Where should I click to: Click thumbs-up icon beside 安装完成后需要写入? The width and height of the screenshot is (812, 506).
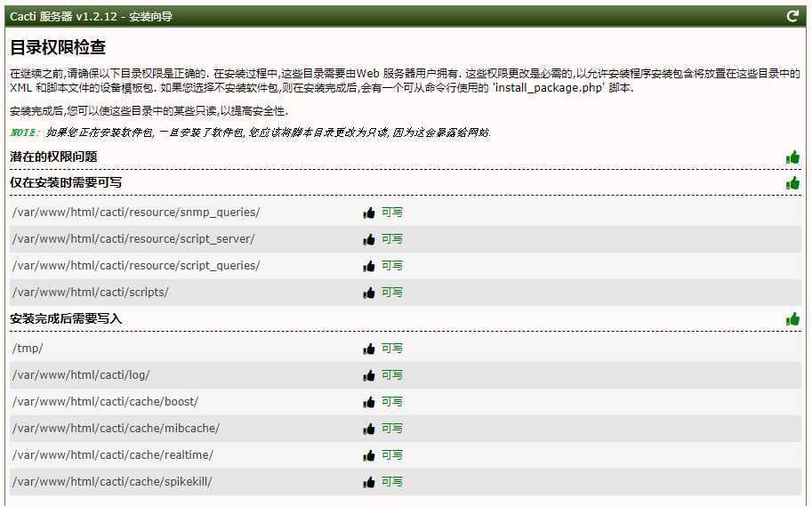(x=792, y=319)
